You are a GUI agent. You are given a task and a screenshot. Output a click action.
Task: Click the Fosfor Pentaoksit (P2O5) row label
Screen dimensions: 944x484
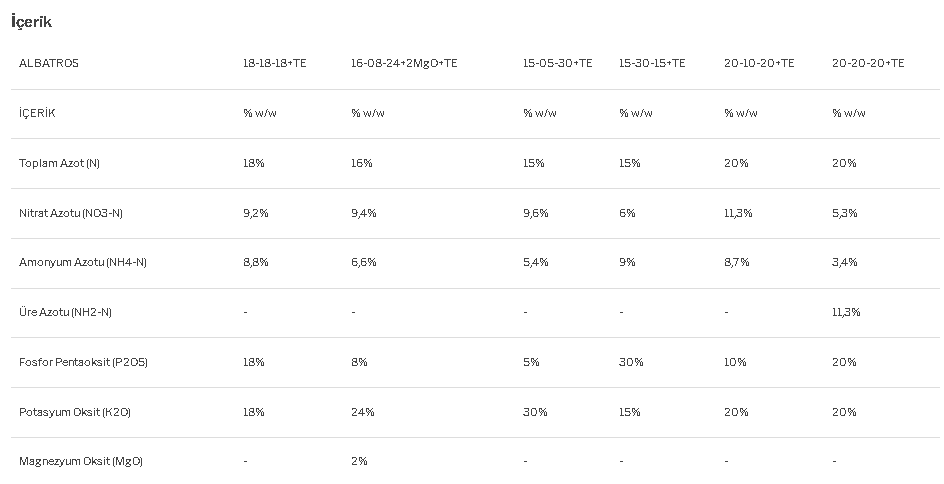tap(83, 362)
